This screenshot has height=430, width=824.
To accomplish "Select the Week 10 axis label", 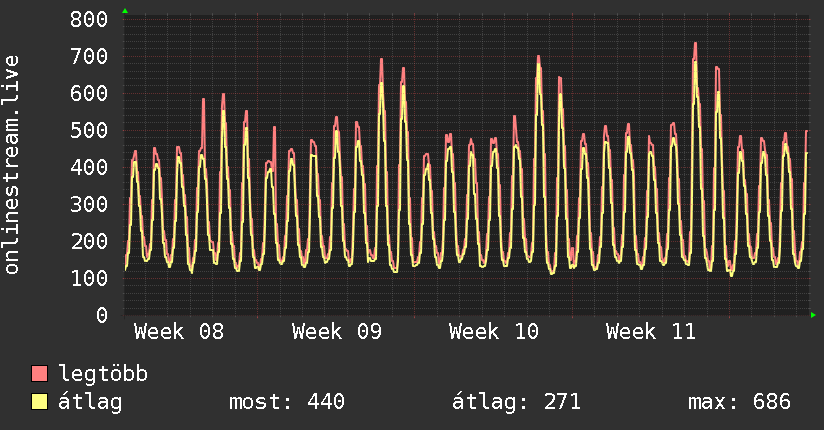I will [494, 332].
